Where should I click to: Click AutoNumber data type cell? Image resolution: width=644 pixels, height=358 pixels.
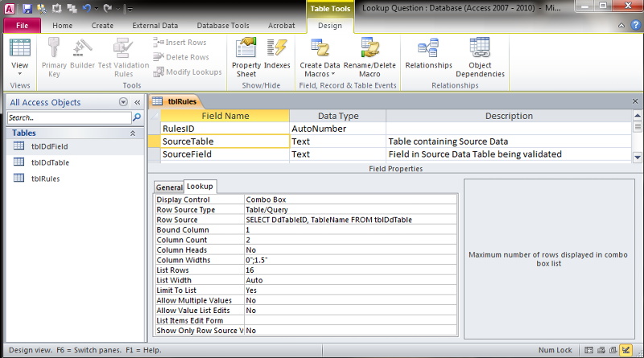click(337, 129)
